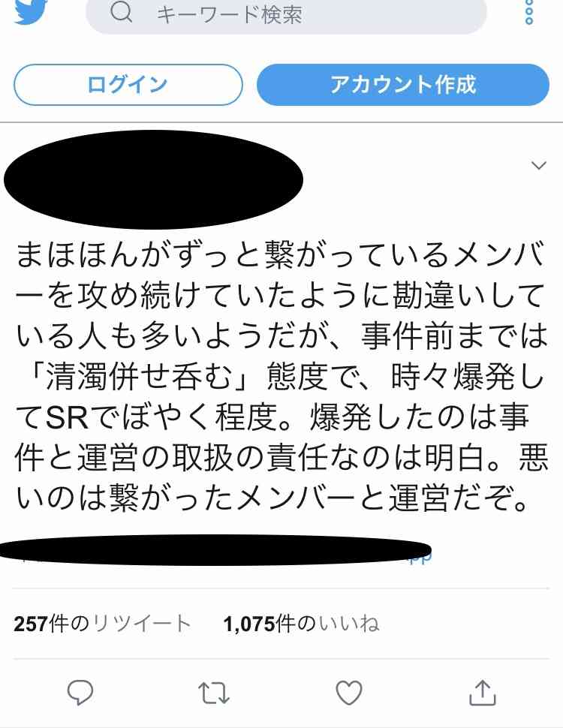The height and width of the screenshot is (728, 563).
Task: Retweet using the looping arrows icon
Action: click(x=214, y=693)
